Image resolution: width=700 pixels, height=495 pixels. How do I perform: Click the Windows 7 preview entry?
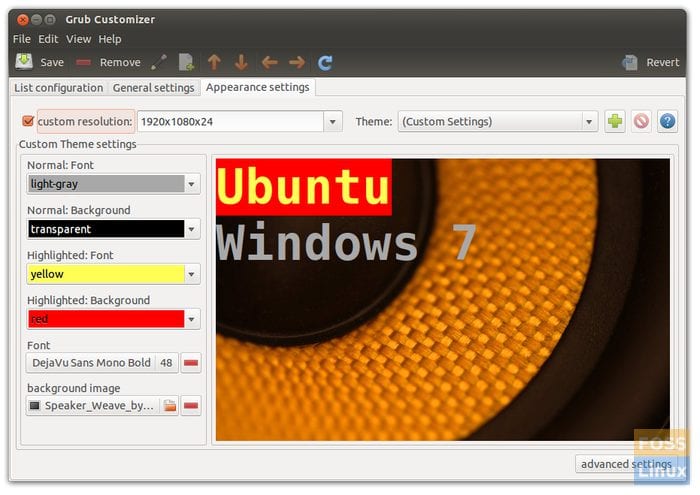point(346,243)
